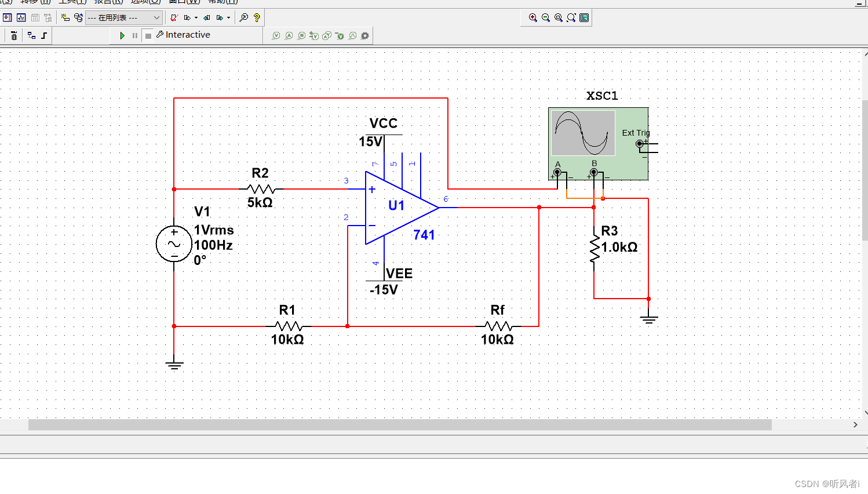Stop the simulation
The image size is (868, 494).
(148, 35)
